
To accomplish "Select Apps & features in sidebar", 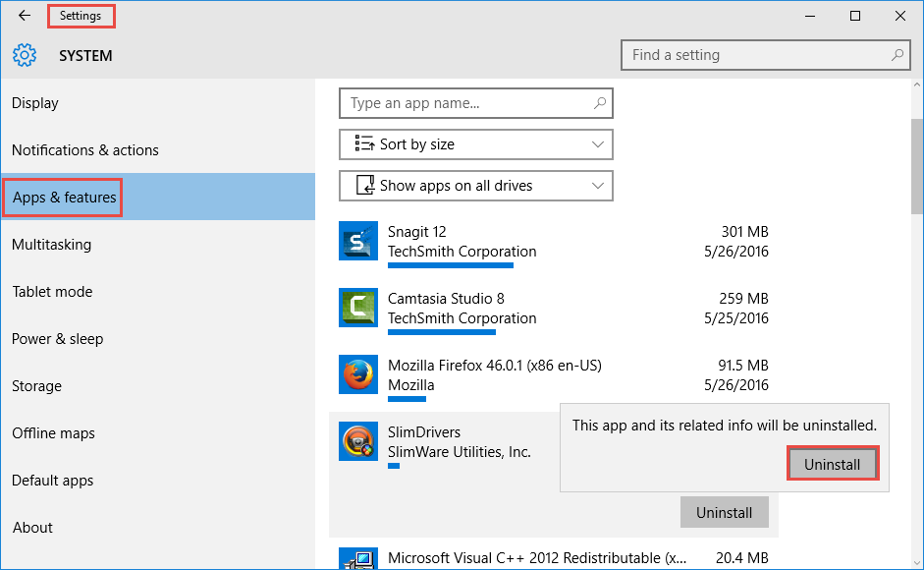I will (158, 198).
